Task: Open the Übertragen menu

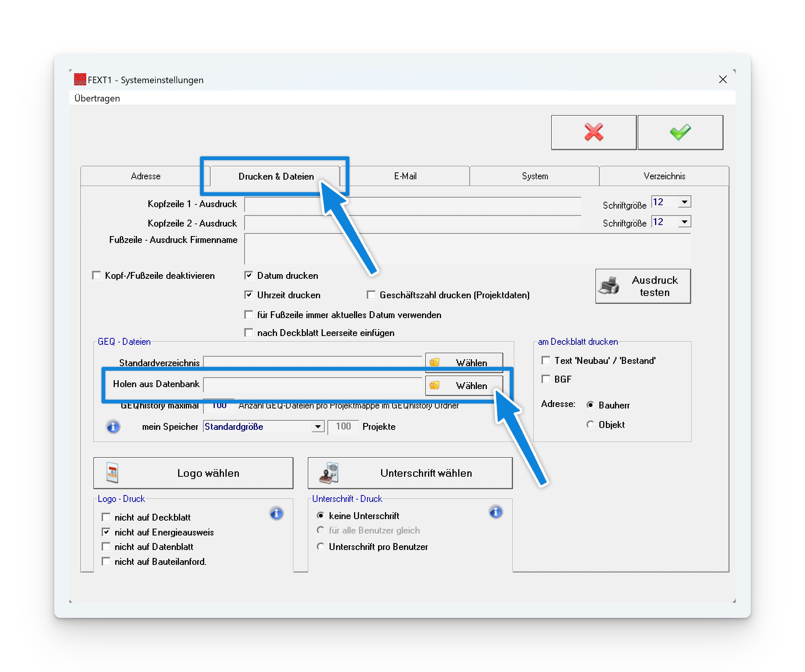Action: (97, 98)
